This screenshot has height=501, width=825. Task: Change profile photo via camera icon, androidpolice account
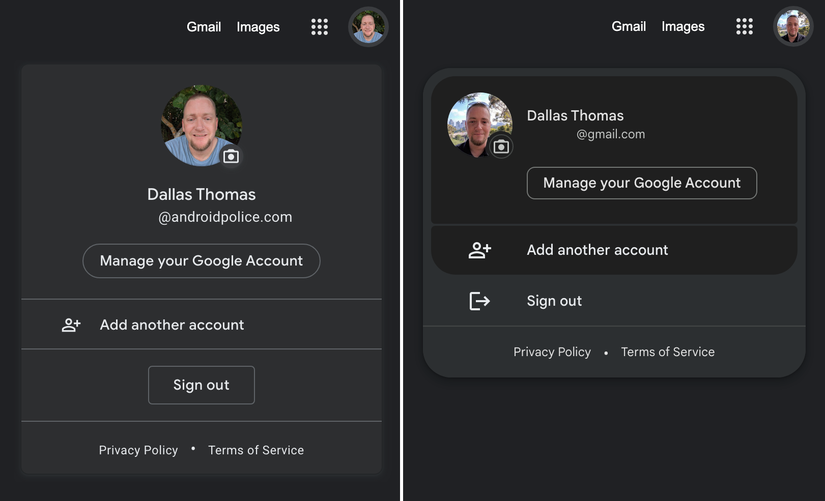click(231, 156)
